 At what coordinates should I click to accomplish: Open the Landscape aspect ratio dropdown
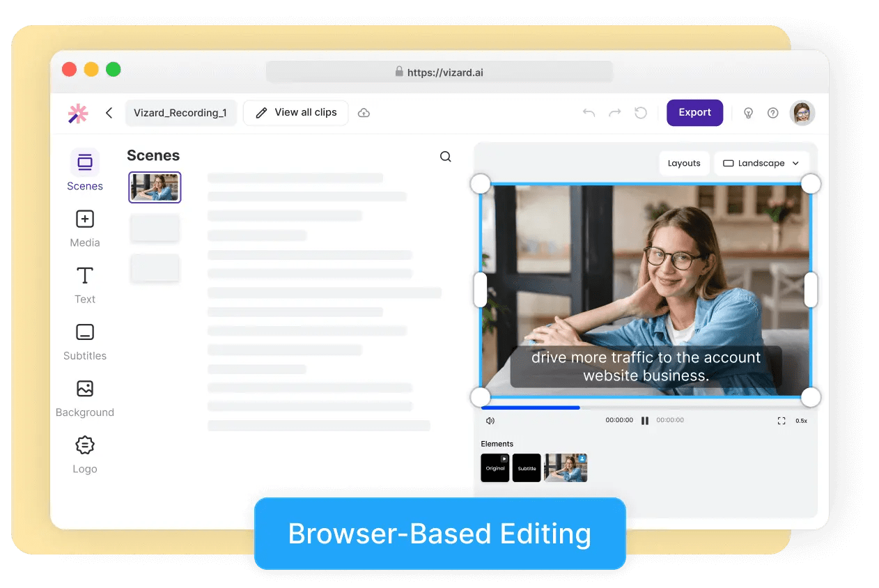tap(761, 162)
